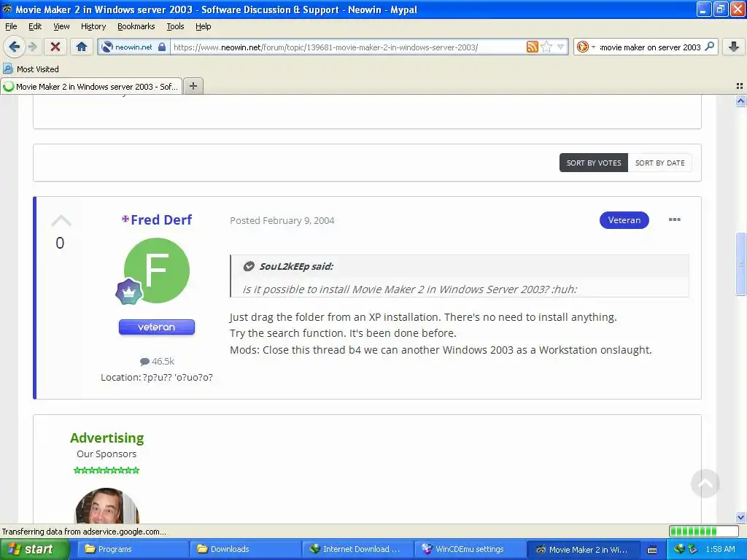This screenshot has width=747, height=560.
Task: Open the View menu
Action: click(61, 26)
